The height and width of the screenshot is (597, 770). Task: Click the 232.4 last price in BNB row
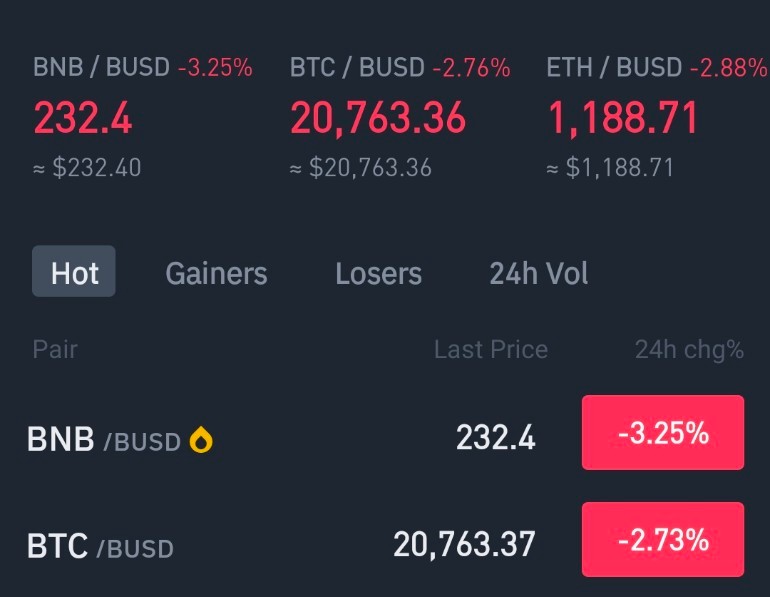click(495, 437)
